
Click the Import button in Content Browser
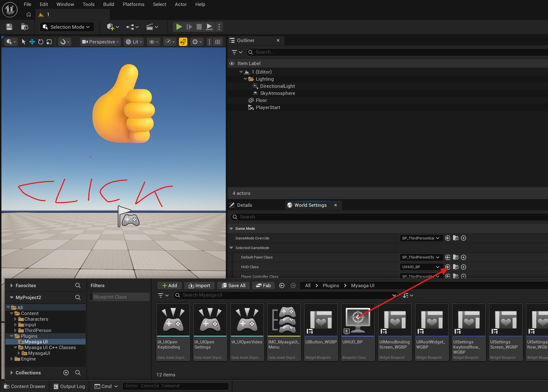199,286
